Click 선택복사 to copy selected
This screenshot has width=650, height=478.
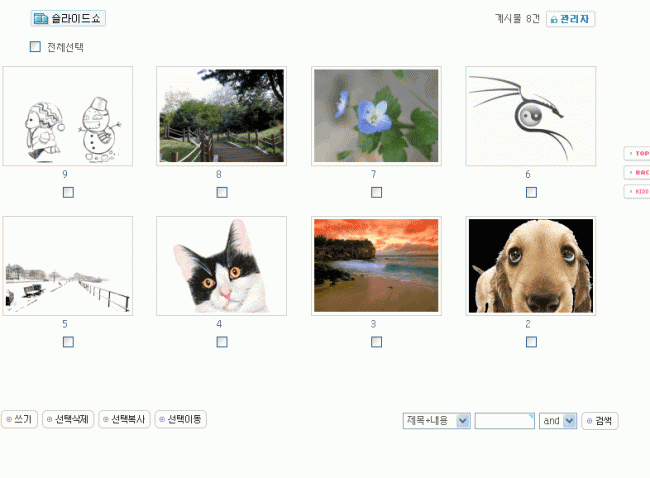[x=124, y=419]
